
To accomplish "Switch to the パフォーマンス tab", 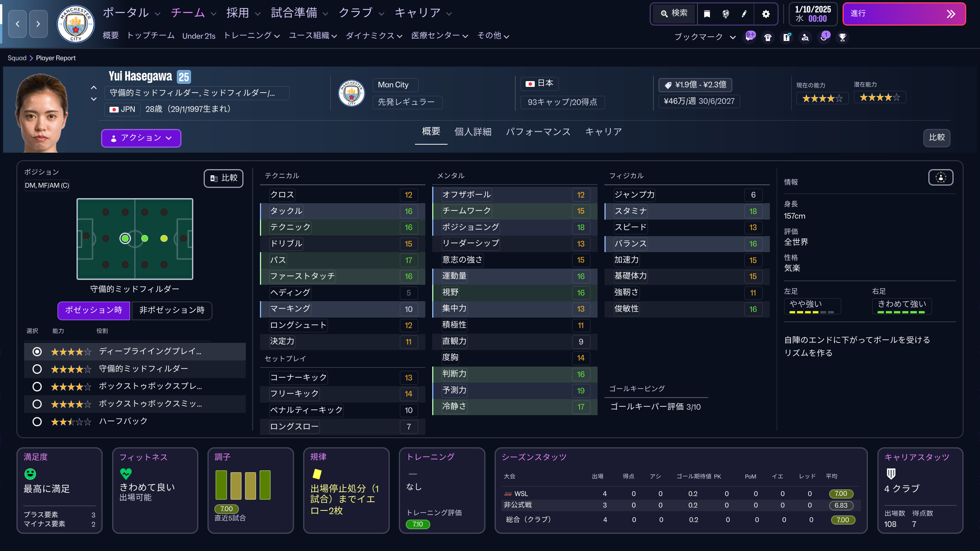I will (538, 132).
